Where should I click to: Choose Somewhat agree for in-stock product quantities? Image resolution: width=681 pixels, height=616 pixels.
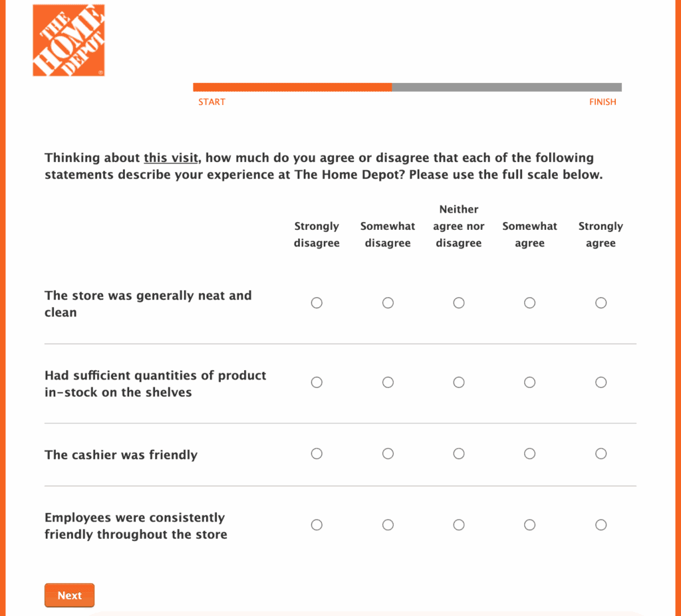click(x=529, y=382)
